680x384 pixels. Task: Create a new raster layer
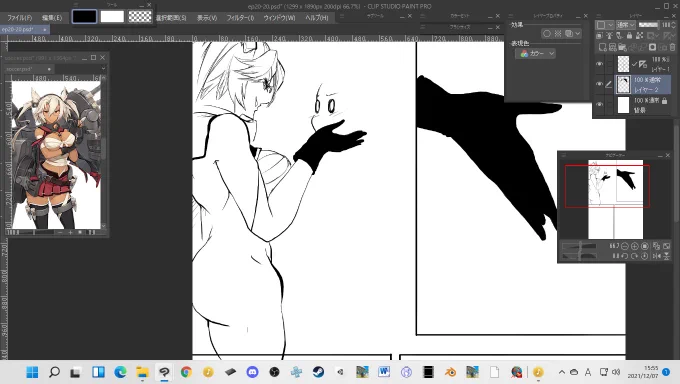click(603, 47)
